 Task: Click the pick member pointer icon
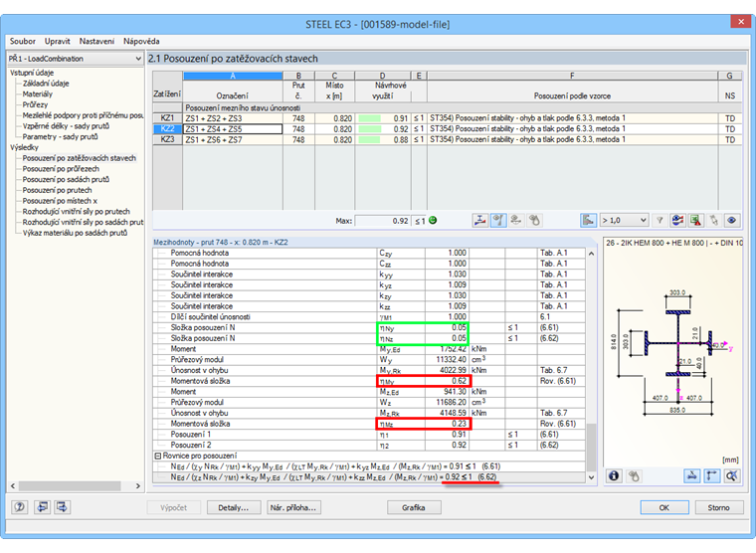pyautogui.click(x=713, y=221)
